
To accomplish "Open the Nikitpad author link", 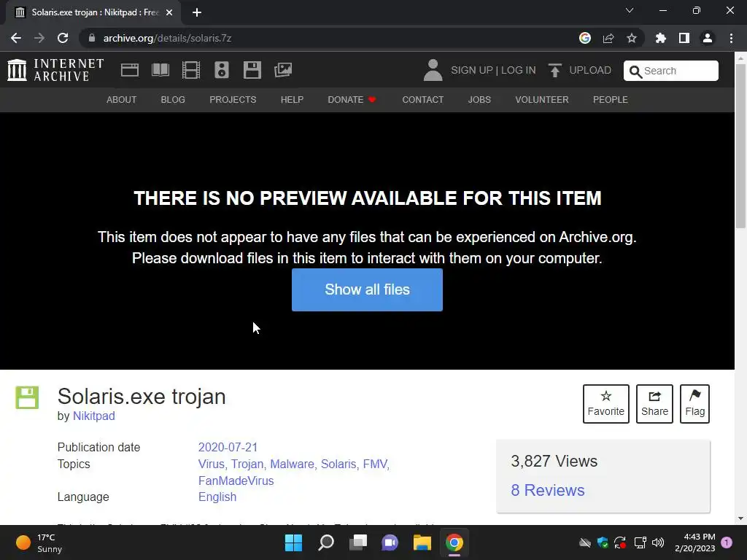I will [94, 416].
